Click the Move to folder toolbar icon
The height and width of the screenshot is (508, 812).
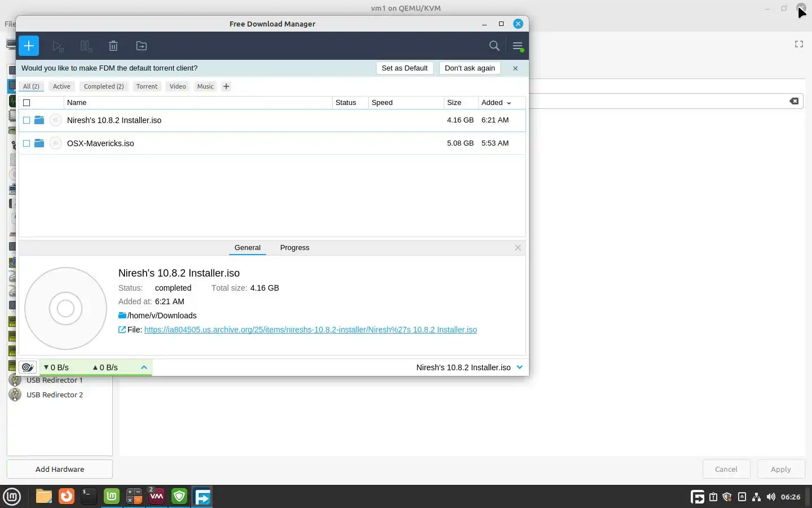[x=142, y=46]
